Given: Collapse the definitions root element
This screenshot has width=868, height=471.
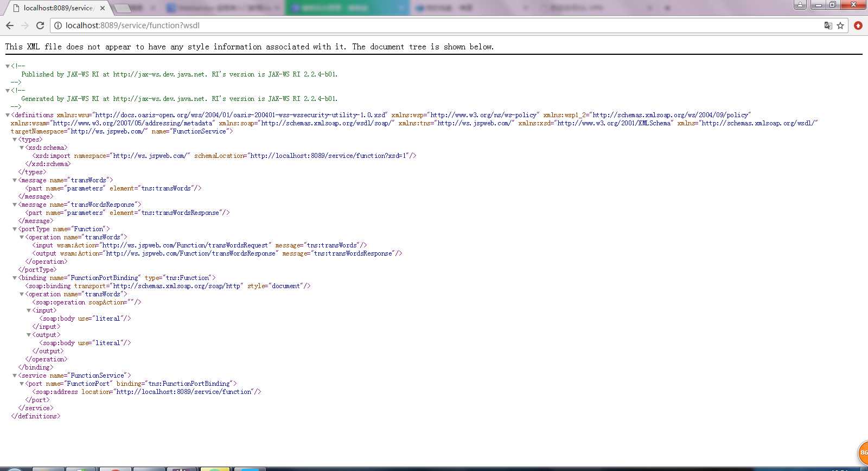Looking at the screenshot, I should coord(8,115).
